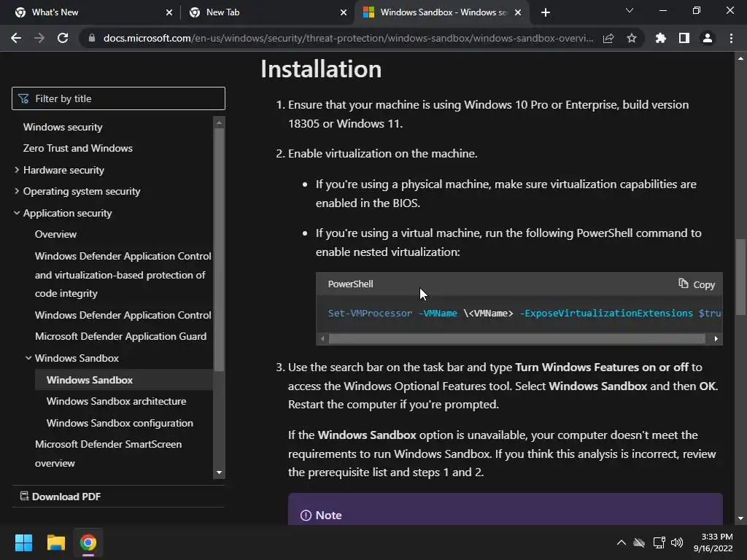Switch to the New Tab tab

point(267,12)
